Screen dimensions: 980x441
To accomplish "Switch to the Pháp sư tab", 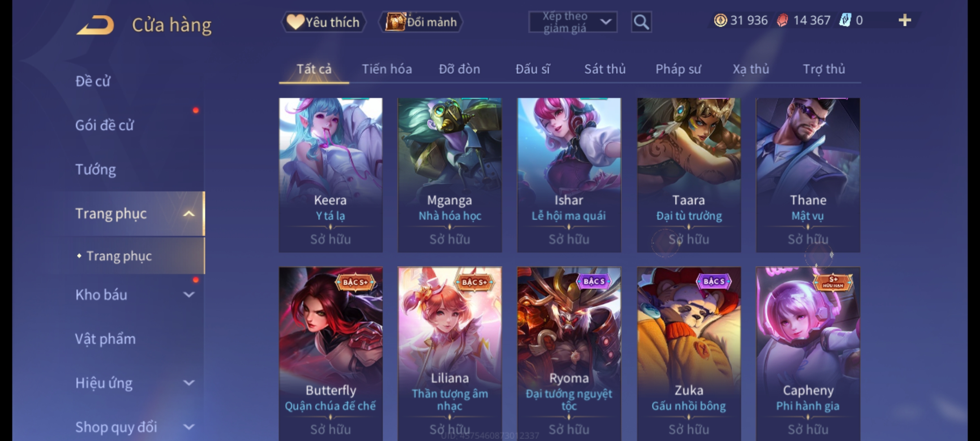I will (678, 69).
